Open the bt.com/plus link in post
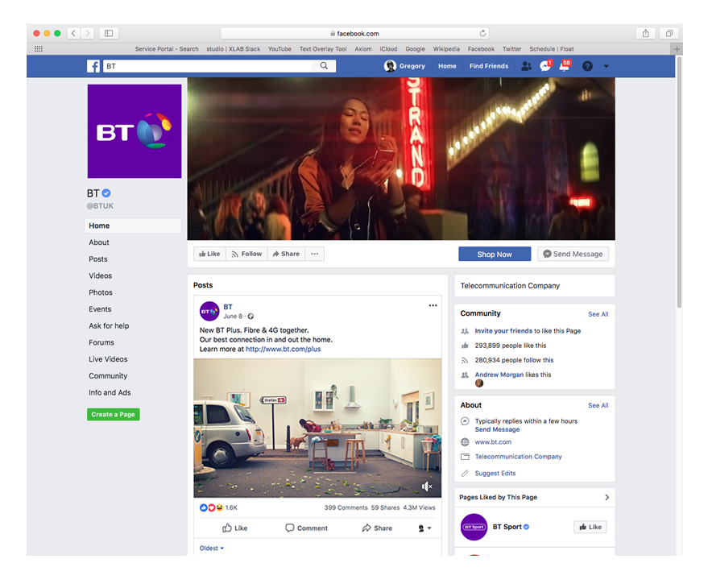The height and width of the screenshot is (588, 708). point(283,350)
